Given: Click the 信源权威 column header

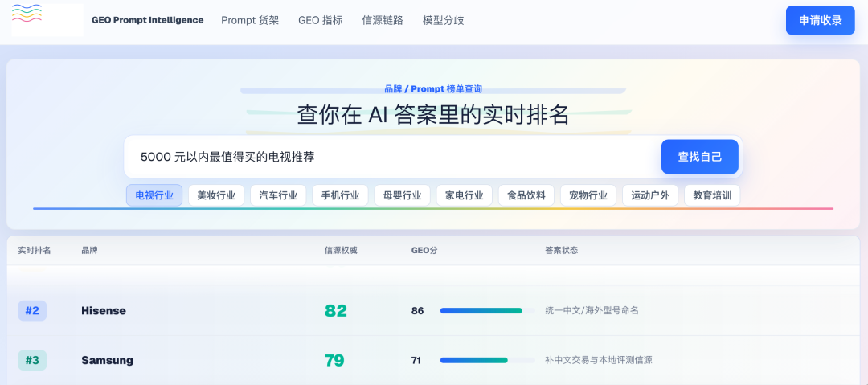Looking at the screenshot, I should coord(341,251).
